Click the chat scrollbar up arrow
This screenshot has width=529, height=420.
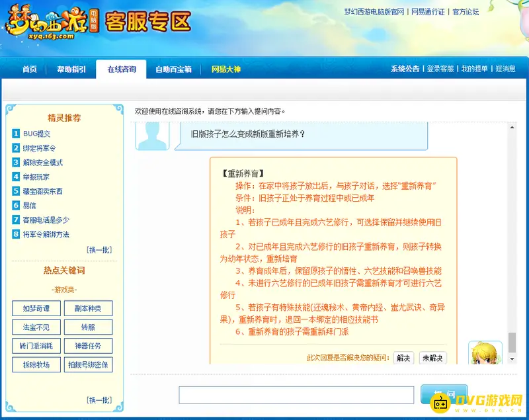coord(512,127)
